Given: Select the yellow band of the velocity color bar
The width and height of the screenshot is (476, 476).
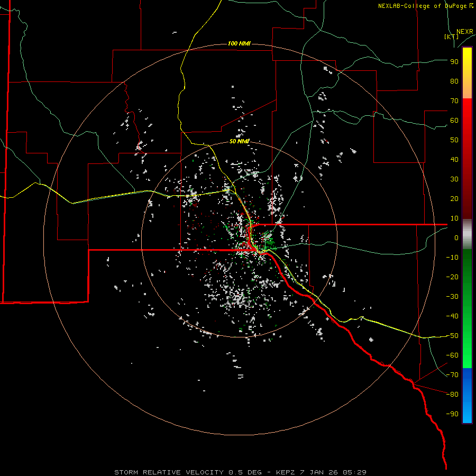Looking at the screenshot, I should (x=467, y=73).
